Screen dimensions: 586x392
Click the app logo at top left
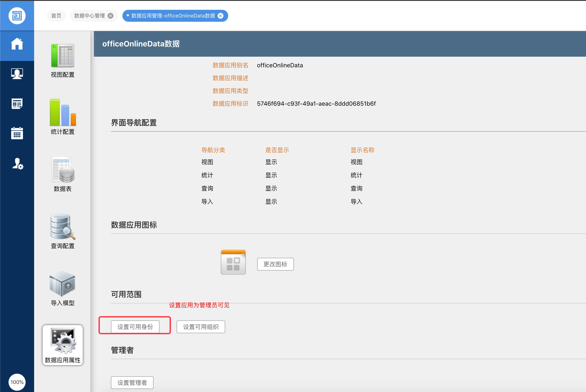[17, 16]
